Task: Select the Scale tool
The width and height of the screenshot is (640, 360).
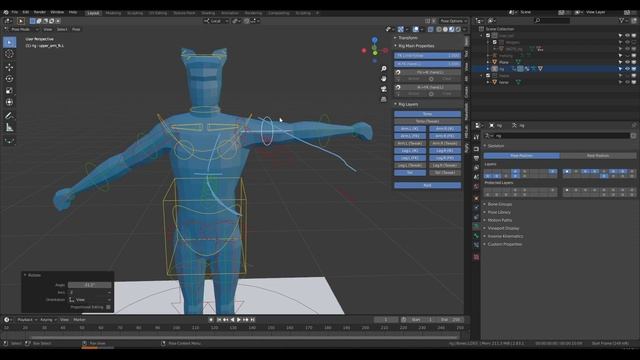Action: point(9,91)
